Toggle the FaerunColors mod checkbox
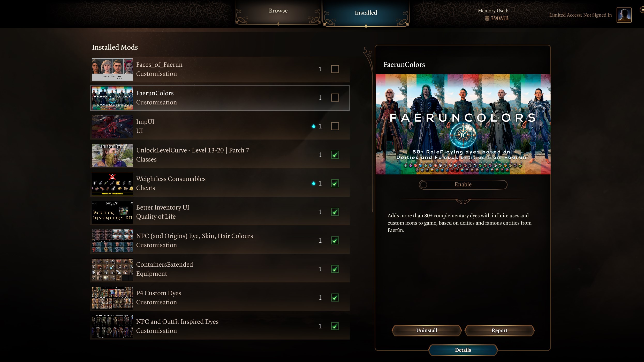Image resolution: width=644 pixels, height=362 pixels. pos(335,98)
